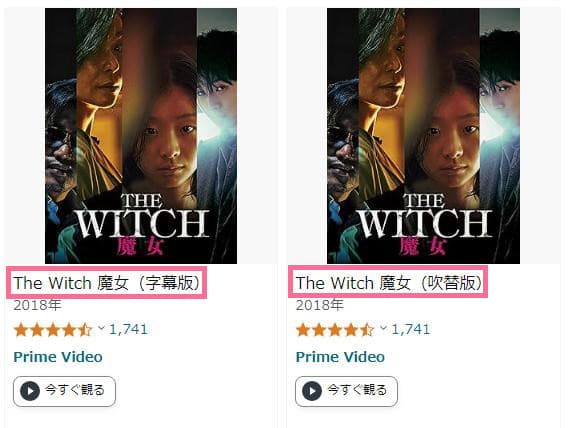Click the half star in the 字幕版 rating
568x428 pixels.
click(x=85, y=330)
